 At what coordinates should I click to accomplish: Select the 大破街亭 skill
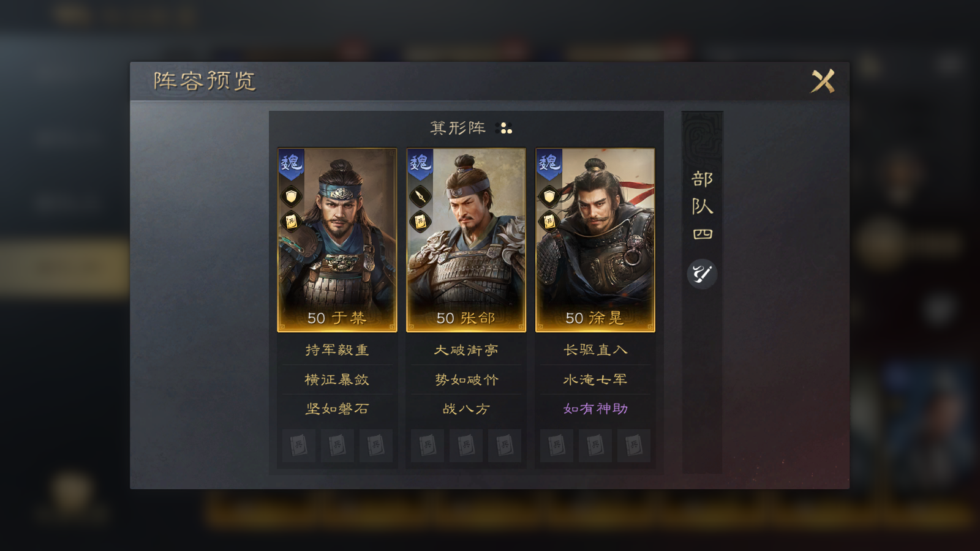click(x=466, y=350)
